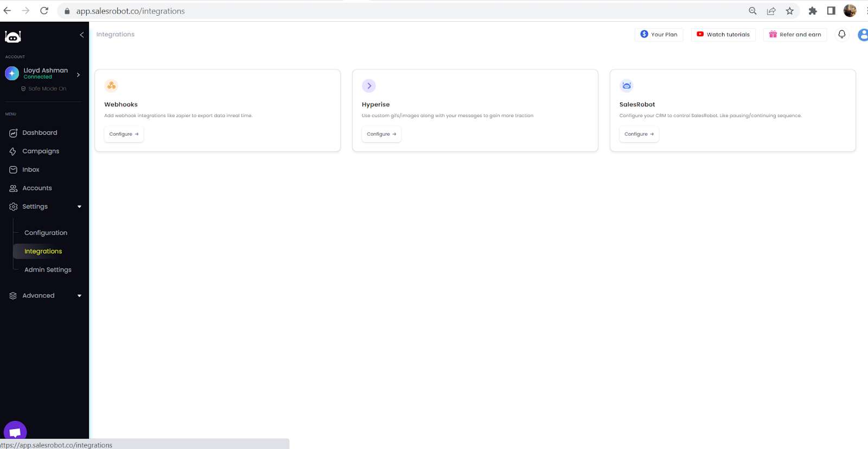This screenshot has height=449, width=868.
Task: Collapse the sidebar with the chevron arrow
Action: click(x=82, y=35)
